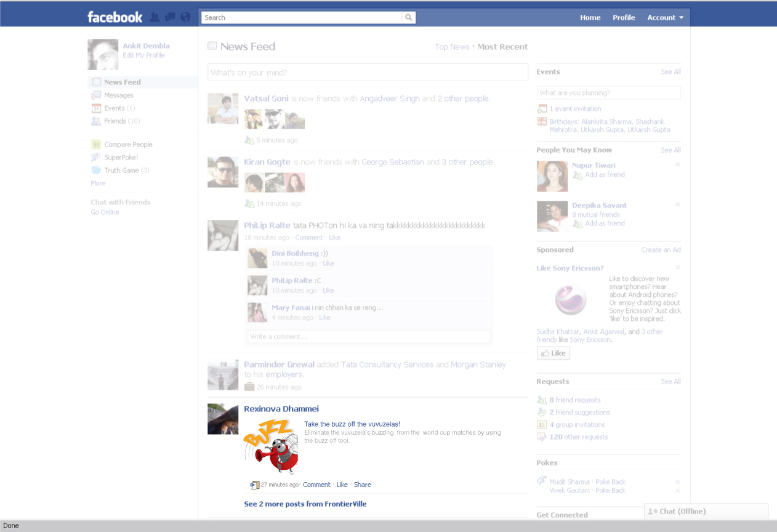Screen dimensions: 777x532
Task: Click What are you planning field
Action: [609, 92]
